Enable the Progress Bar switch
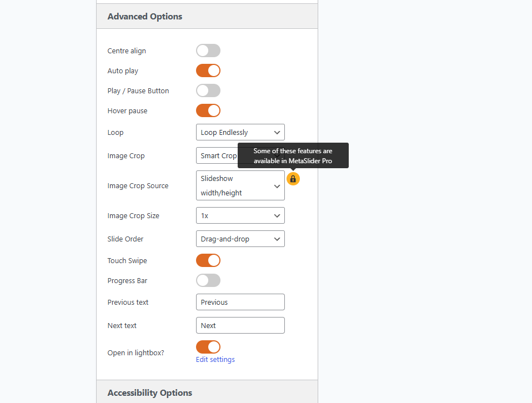 pyautogui.click(x=208, y=280)
